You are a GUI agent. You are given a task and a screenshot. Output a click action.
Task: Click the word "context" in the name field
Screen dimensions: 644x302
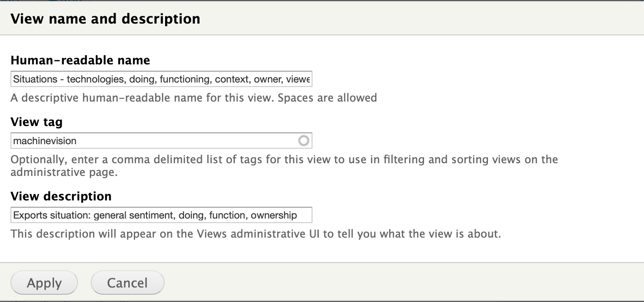click(231, 79)
